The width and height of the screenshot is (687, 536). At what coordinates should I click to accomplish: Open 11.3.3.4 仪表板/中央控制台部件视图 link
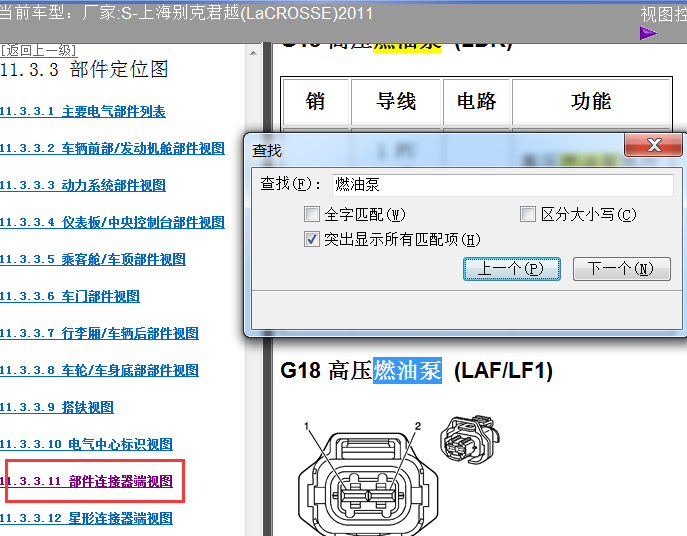tap(112, 222)
